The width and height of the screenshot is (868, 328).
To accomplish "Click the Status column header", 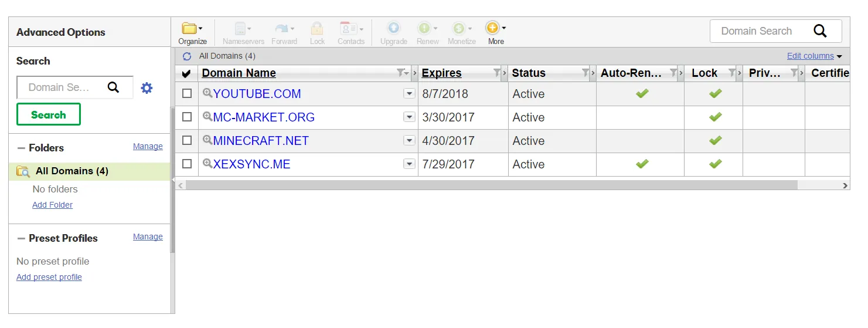I will (x=529, y=73).
